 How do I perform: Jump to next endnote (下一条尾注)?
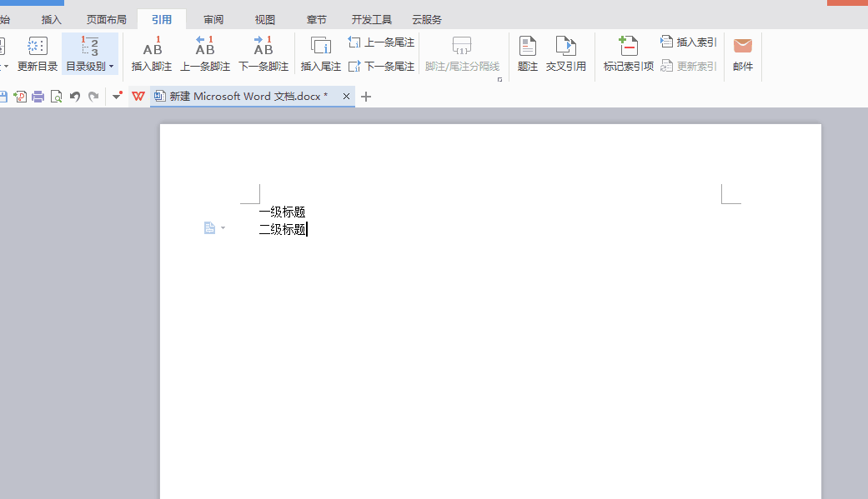click(x=381, y=67)
